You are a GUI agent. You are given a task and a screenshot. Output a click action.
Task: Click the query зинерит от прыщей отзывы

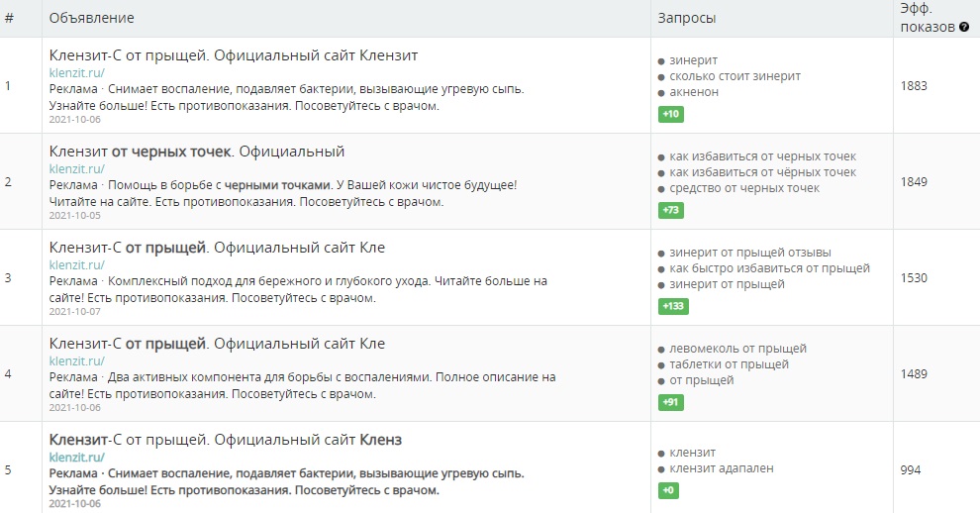tap(750, 253)
